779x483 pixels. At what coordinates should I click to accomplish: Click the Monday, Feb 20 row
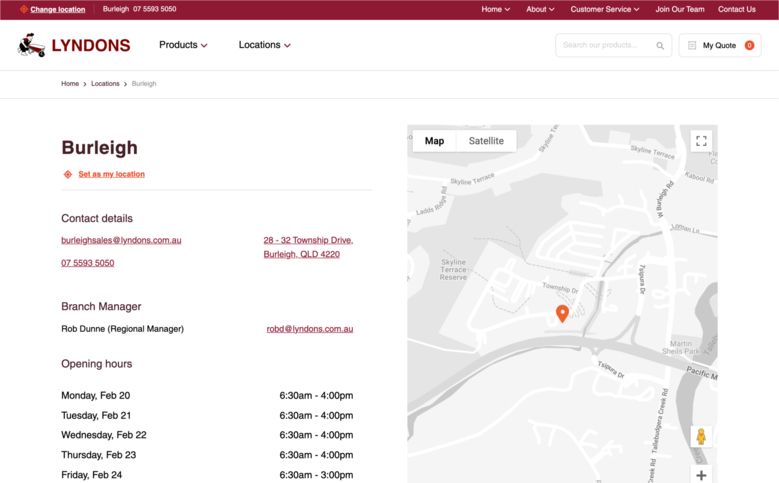[207, 396]
